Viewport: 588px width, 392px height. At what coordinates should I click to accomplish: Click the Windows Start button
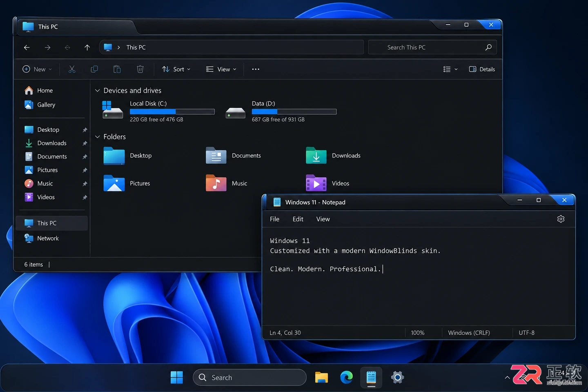[177, 378]
